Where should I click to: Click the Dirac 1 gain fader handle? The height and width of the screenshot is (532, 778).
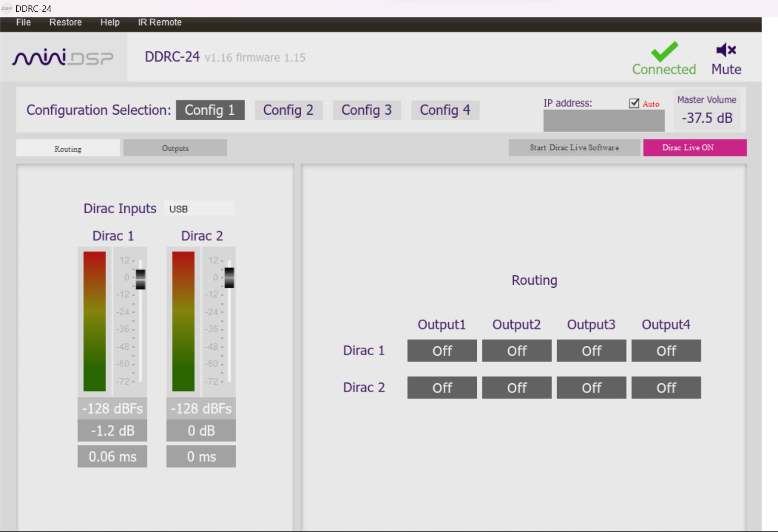[x=141, y=279]
